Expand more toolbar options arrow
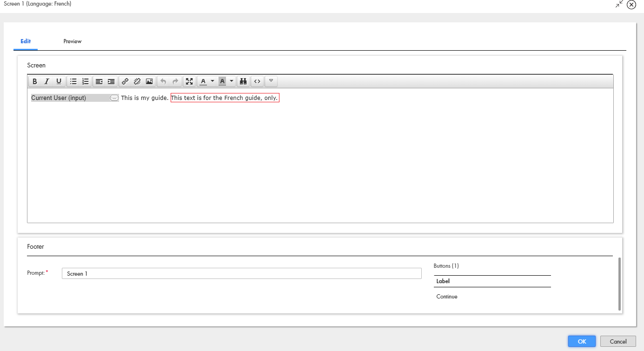 point(271,81)
